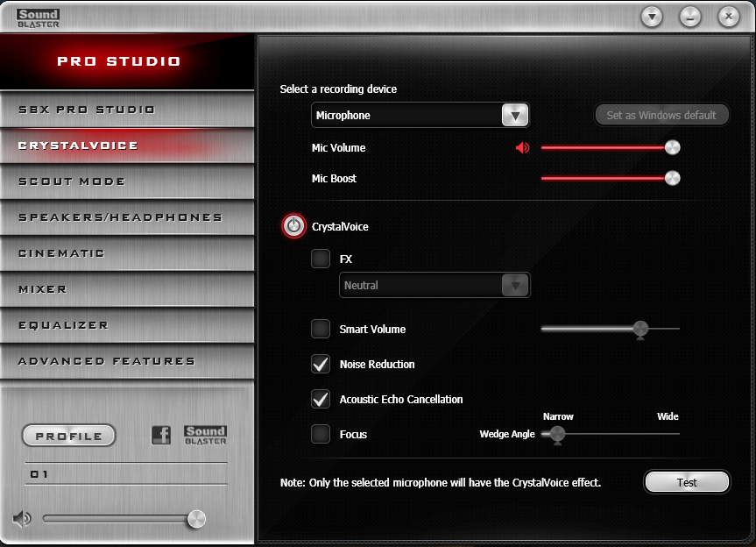The width and height of the screenshot is (756, 547).
Task: Open the recording device dropdown showing Microphone
Action: 420,116
